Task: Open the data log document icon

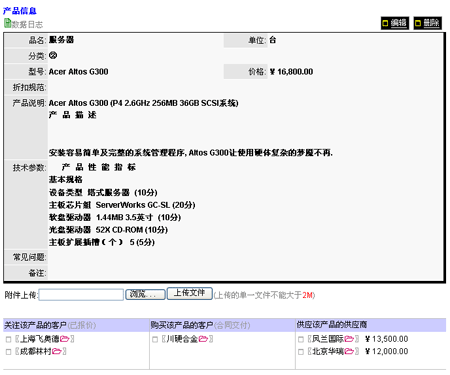Action: pos(7,23)
